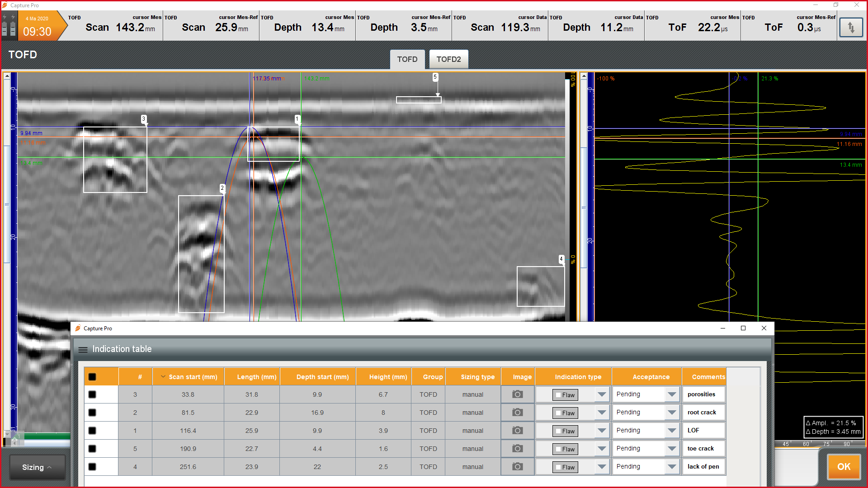
Task: Click the sort chevron on Scan start column
Action: point(163,376)
